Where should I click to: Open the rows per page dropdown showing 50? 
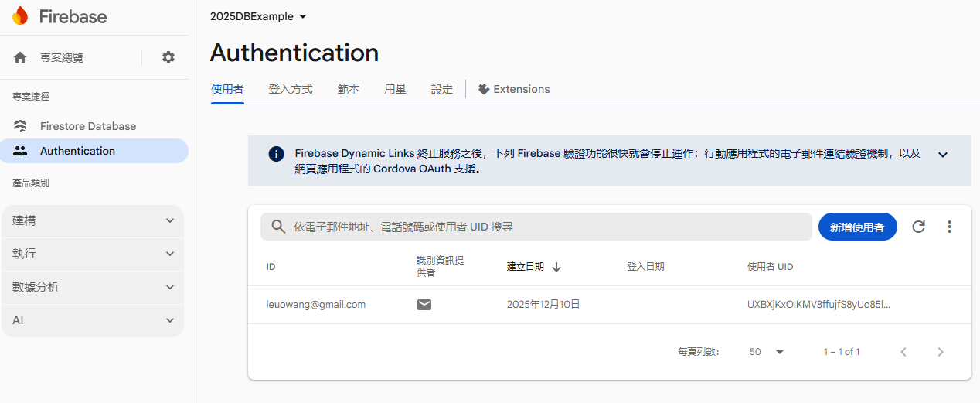[767, 352]
